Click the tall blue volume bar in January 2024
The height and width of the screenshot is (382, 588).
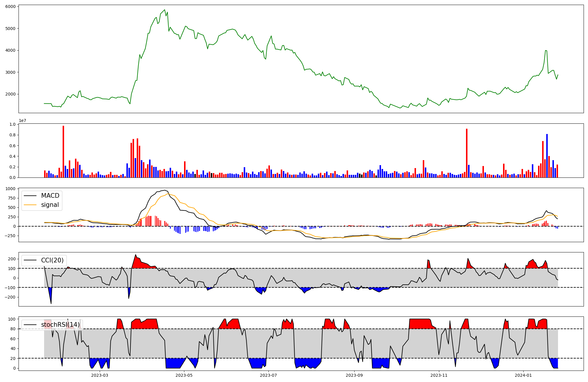(x=547, y=156)
